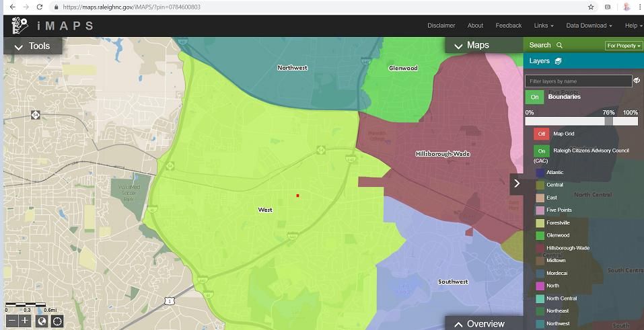Click the West district label on map
Viewport: 644px width, 330px height.
point(265,210)
